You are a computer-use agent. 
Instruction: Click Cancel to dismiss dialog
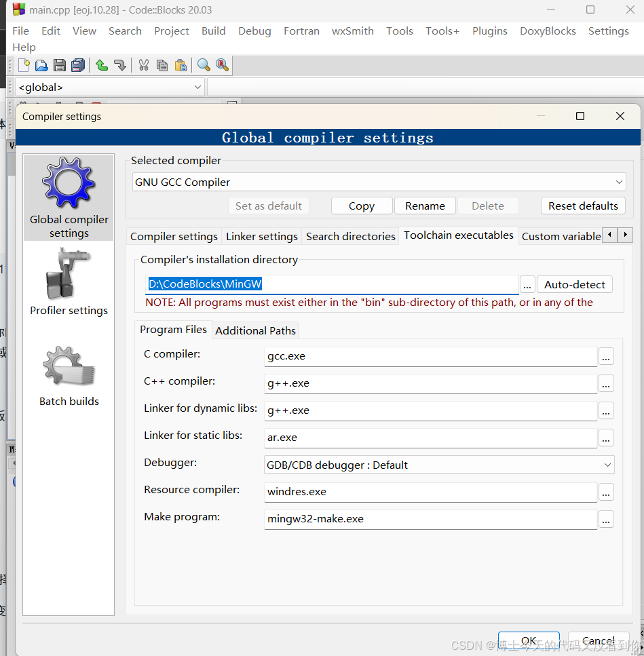click(x=599, y=640)
